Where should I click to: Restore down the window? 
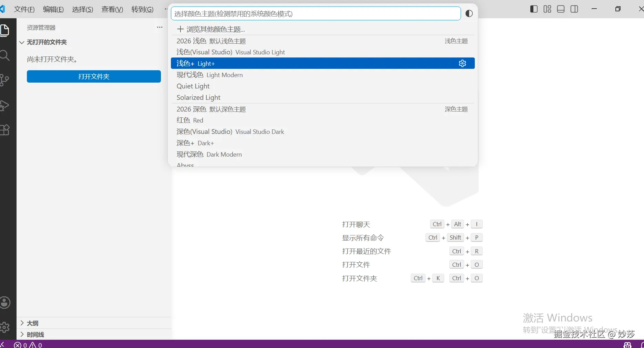(x=618, y=9)
